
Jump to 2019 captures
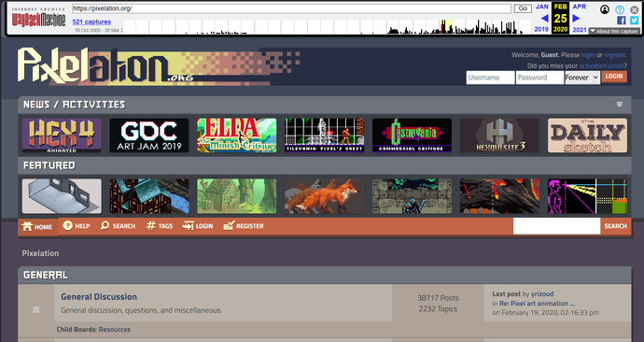pos(541,29)
